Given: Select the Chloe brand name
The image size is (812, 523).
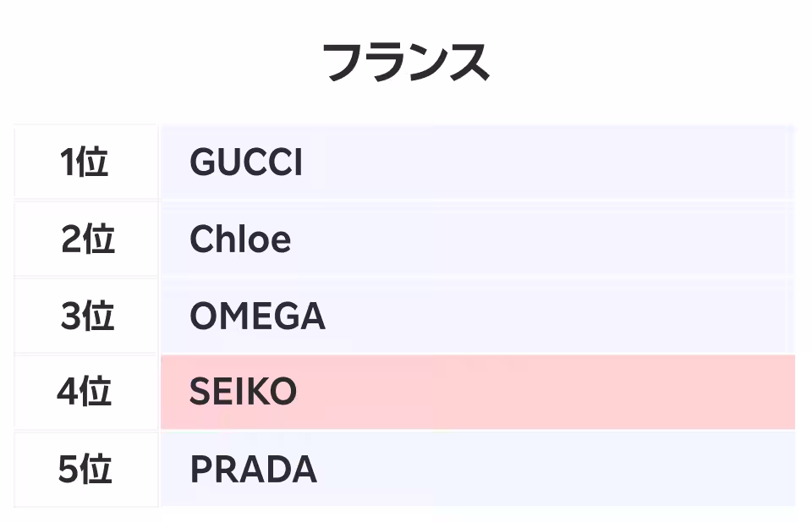Looking at the screenshot, I should (x=240, y=239).
